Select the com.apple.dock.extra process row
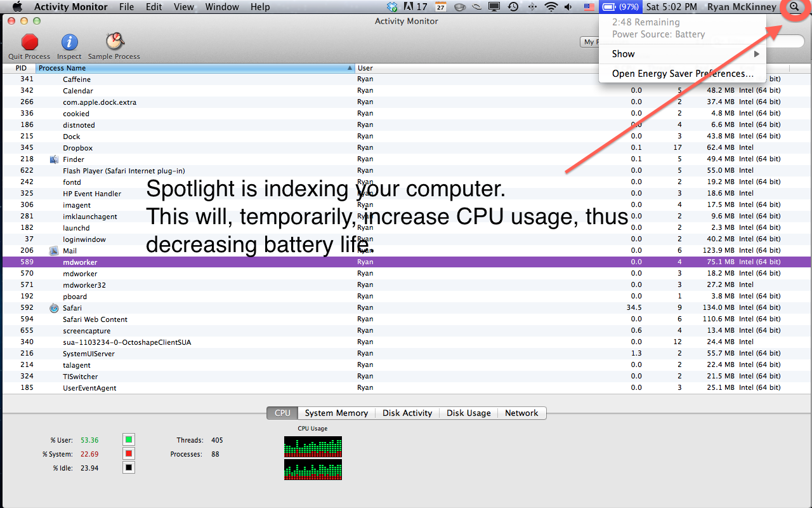This screenshot has width=812, height=508. click(x=406, y=102)
